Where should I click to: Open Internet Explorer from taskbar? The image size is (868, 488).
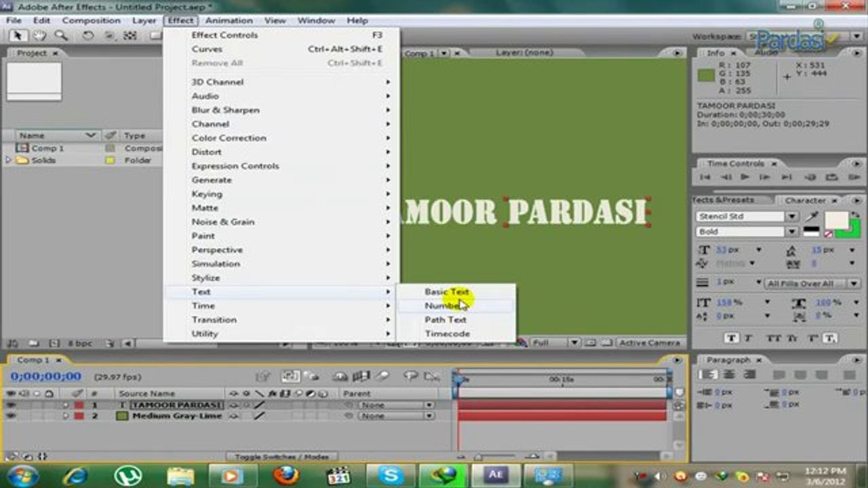pyautogui.click(x=75, y=475)
